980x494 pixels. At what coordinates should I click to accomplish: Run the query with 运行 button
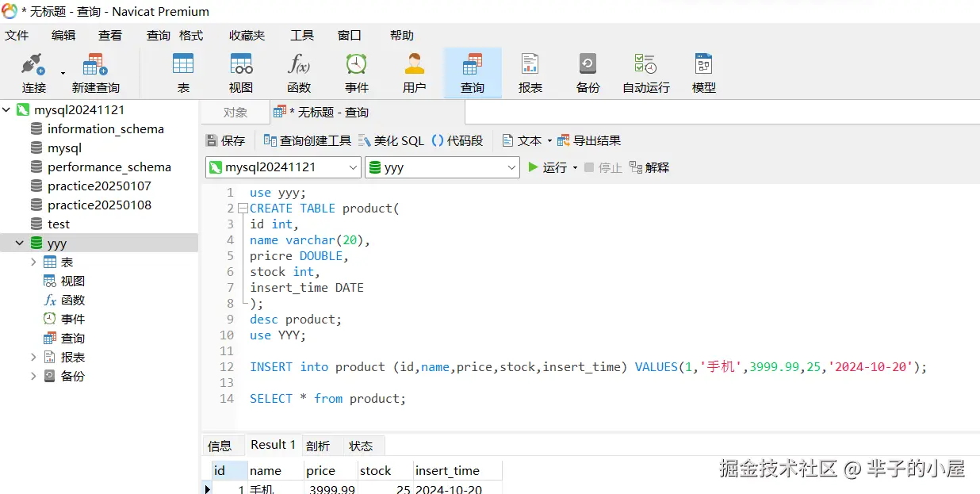click(x=548, y=167)
